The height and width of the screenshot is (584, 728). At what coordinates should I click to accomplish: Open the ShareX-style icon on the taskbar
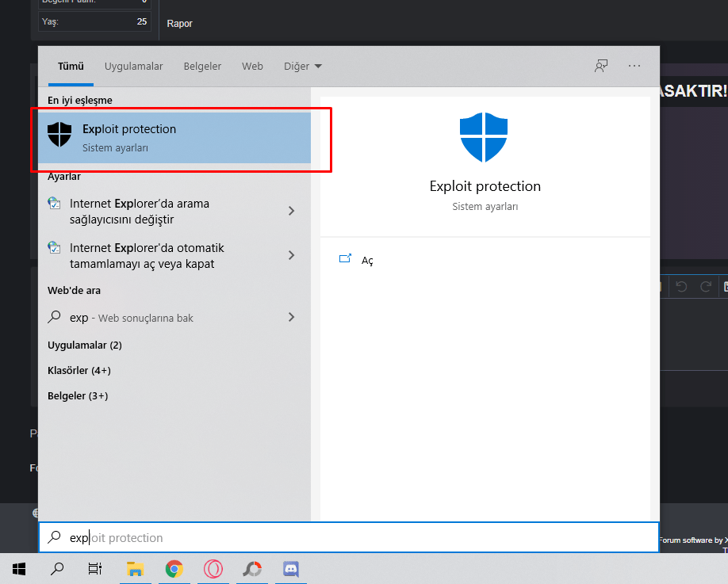[x=252, y=569]
